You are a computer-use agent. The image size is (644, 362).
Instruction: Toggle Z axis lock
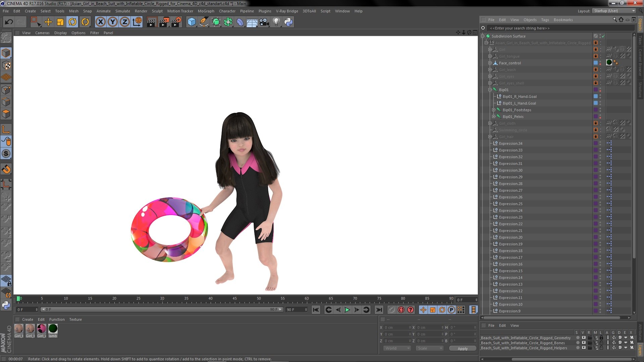(x=125, y=22)
